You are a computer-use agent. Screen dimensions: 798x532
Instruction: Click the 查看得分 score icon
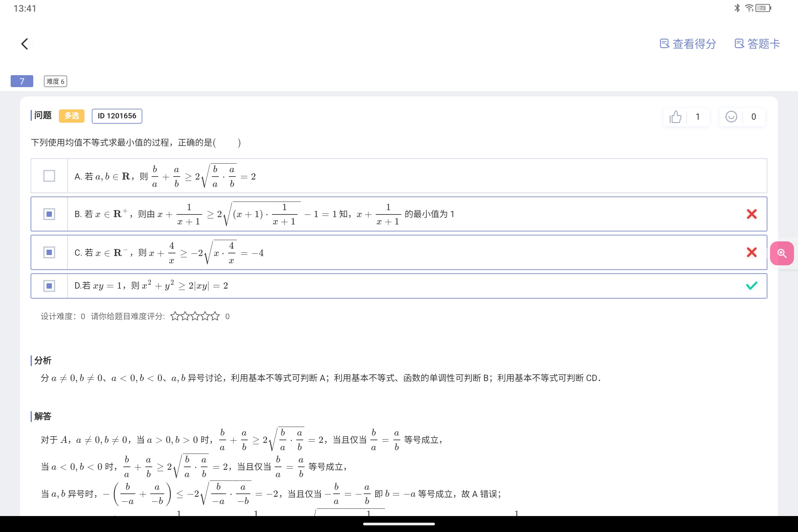click(664, 44)
